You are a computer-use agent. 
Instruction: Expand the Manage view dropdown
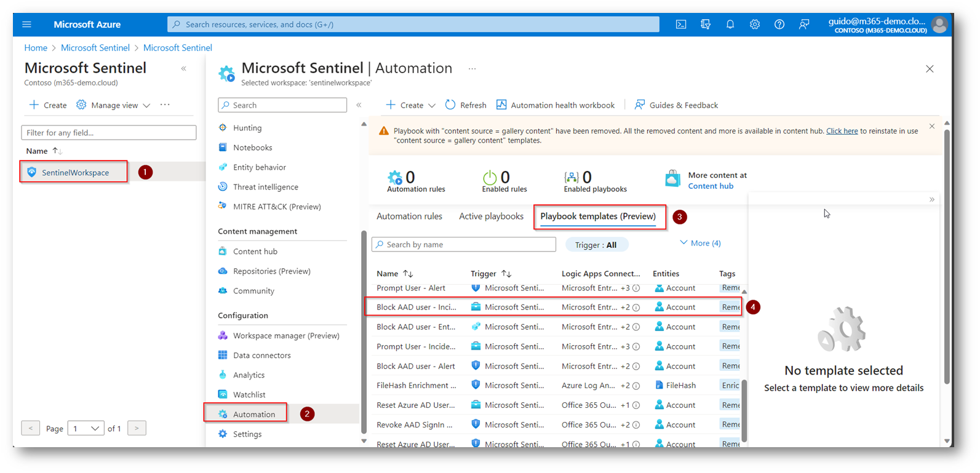(146, 106)
